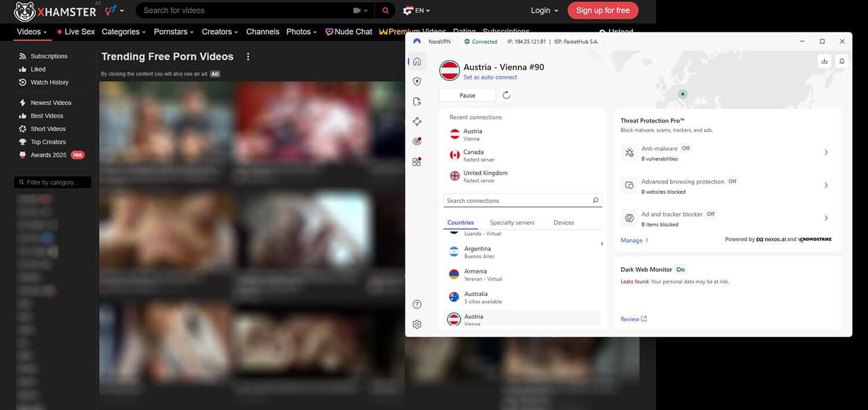Click the Advanced browsing protection icon
This screenshot has height=410, width=868.
pyautogui.click(x=628, y=186)
